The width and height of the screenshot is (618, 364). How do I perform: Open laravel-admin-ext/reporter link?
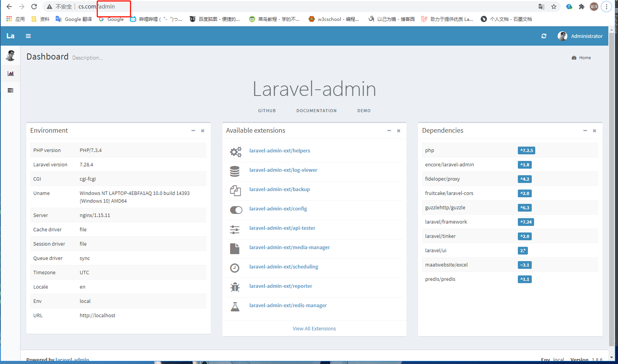[x=281, y=286]
